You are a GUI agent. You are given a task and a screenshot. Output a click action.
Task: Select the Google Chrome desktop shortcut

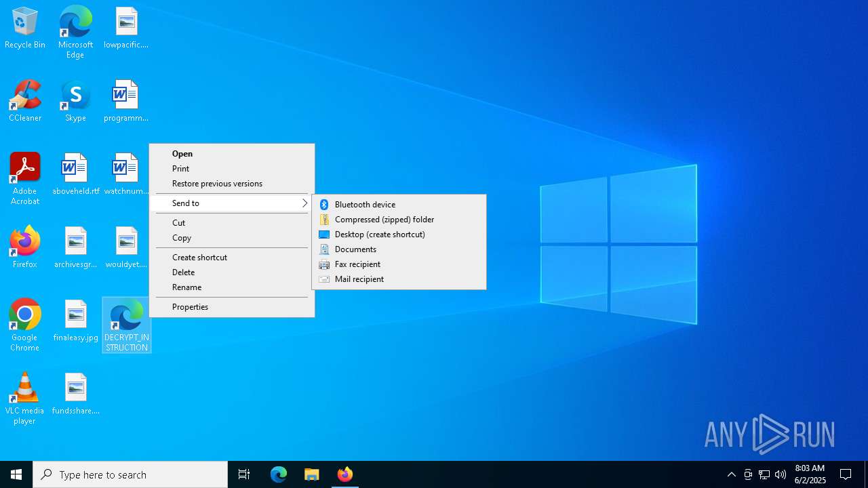point(25,325)
